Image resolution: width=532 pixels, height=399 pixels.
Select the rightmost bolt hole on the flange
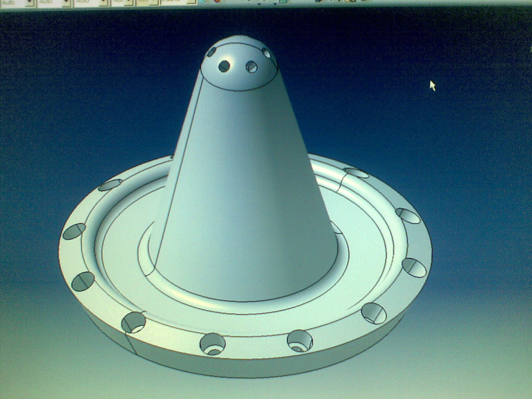[x=414, y=268]
